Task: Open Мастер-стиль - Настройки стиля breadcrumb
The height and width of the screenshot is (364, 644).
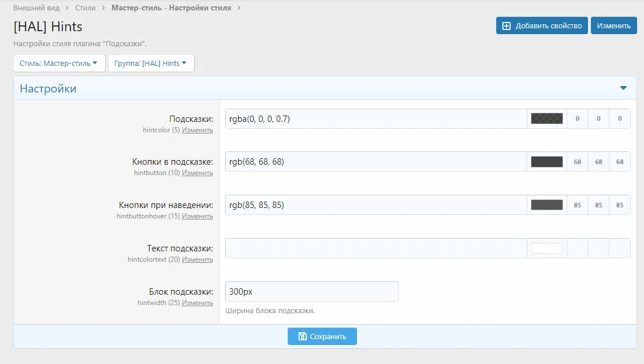Action: tap(171, 8)
